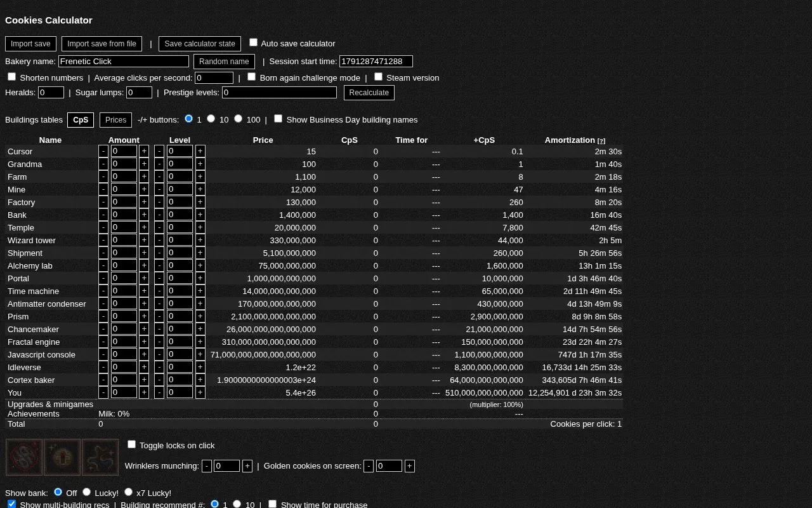Enable Auto save calculator checkbox
The image size is (812, 508).
click(254, 43)
